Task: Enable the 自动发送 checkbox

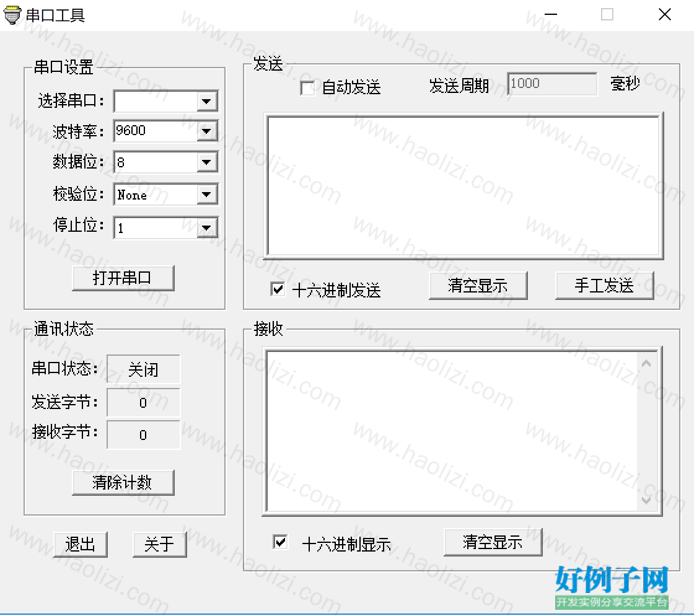Action: coord(307,87)
